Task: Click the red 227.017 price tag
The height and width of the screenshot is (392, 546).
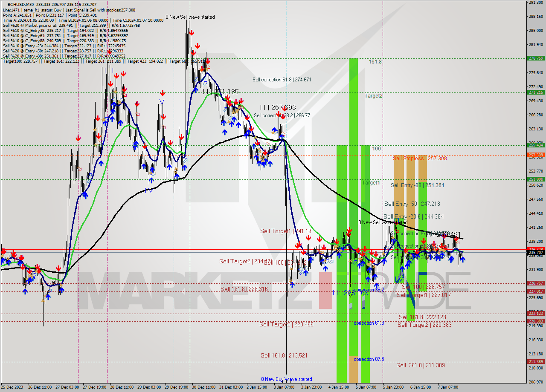Action: click(x=536, y=291)
